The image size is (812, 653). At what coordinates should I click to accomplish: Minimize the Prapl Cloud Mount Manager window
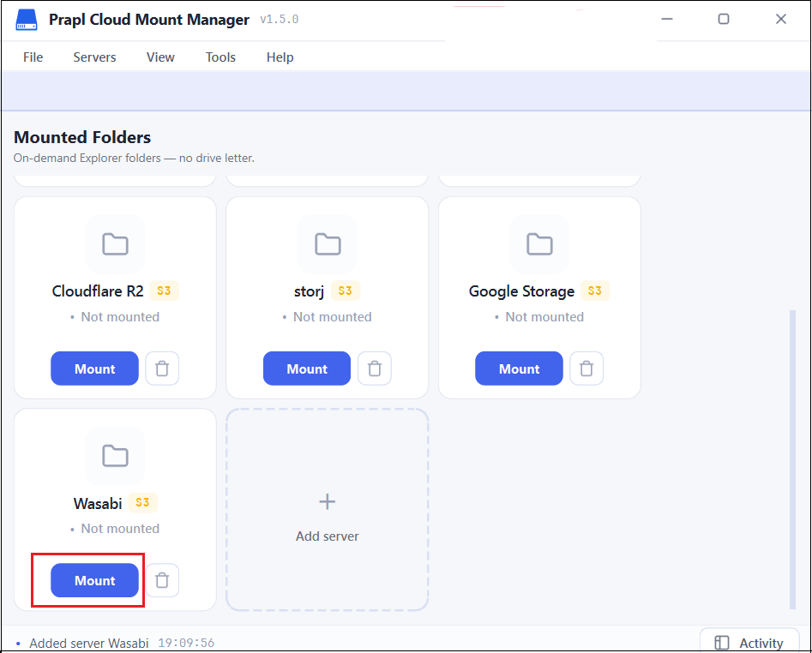667,19
